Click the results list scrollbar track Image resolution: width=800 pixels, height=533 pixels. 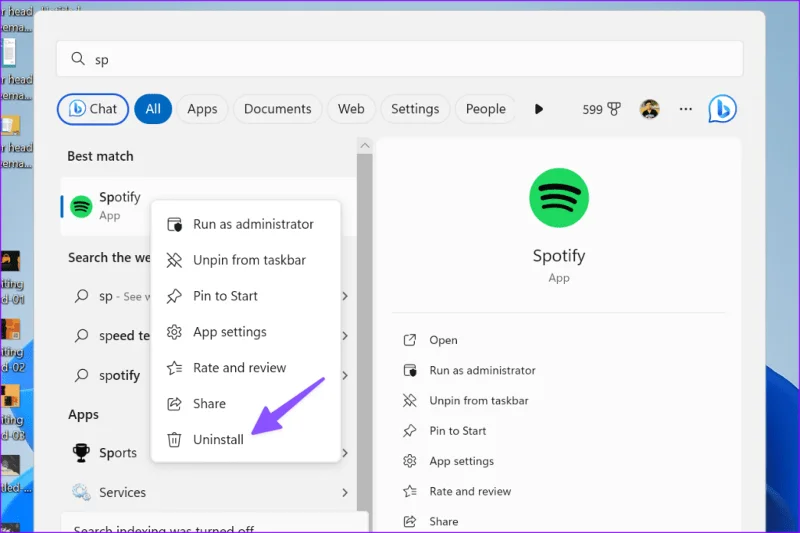tap(365, 332)
